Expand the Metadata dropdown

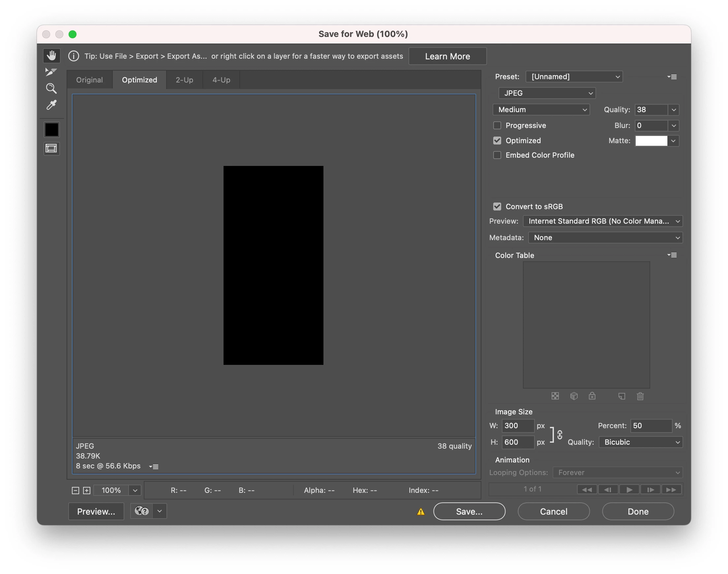coord(605,238)
